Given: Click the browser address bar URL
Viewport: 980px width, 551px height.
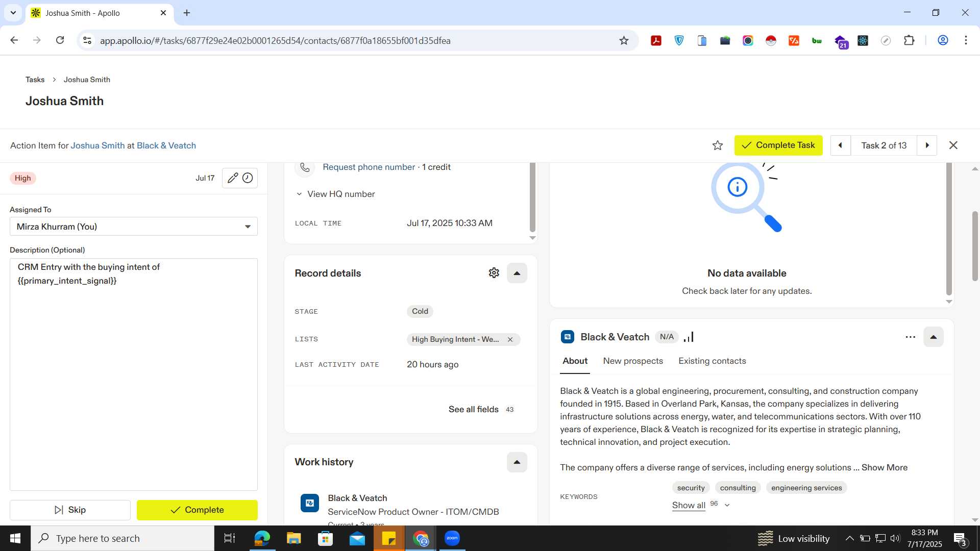Looking at the screenshot, I should coord(275,41).
